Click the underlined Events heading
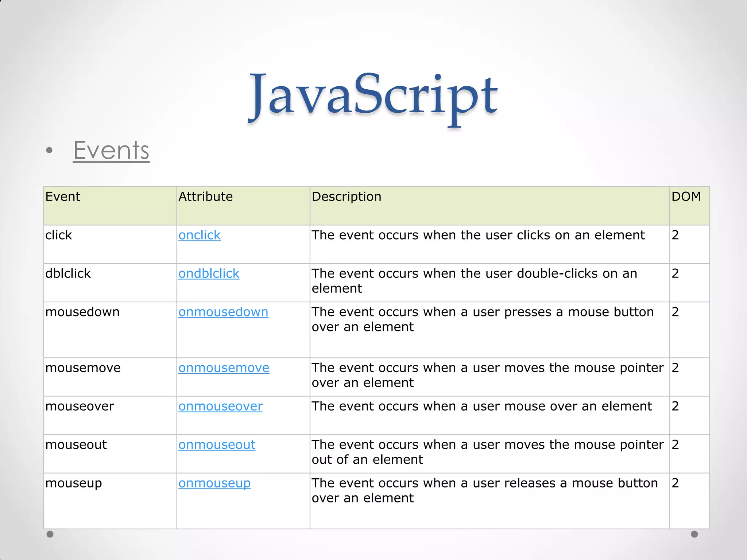This screenshot has height=560, width=747. [111, 150]
